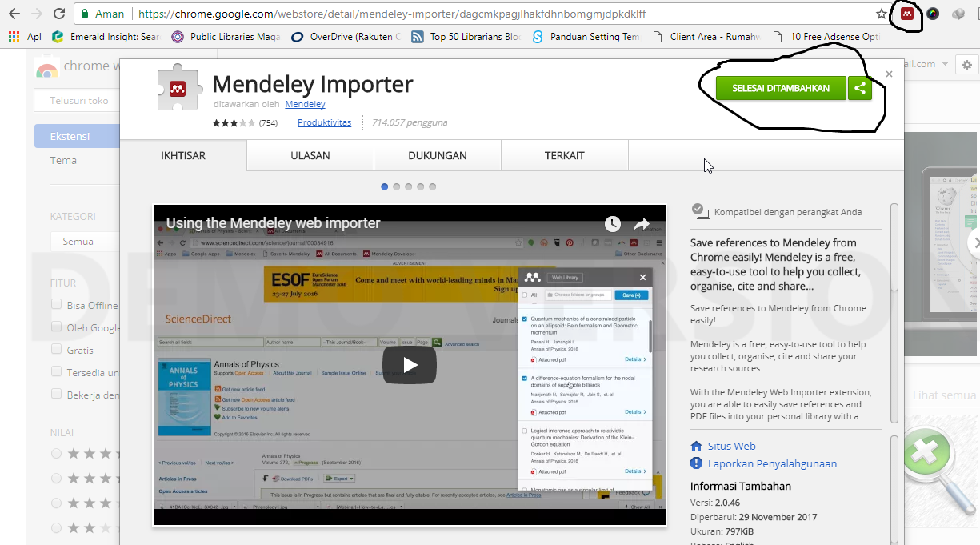Open the Apps grid in bookmarks bar
The height and width of the screenshot is (545, 980).
click(24, 36)
